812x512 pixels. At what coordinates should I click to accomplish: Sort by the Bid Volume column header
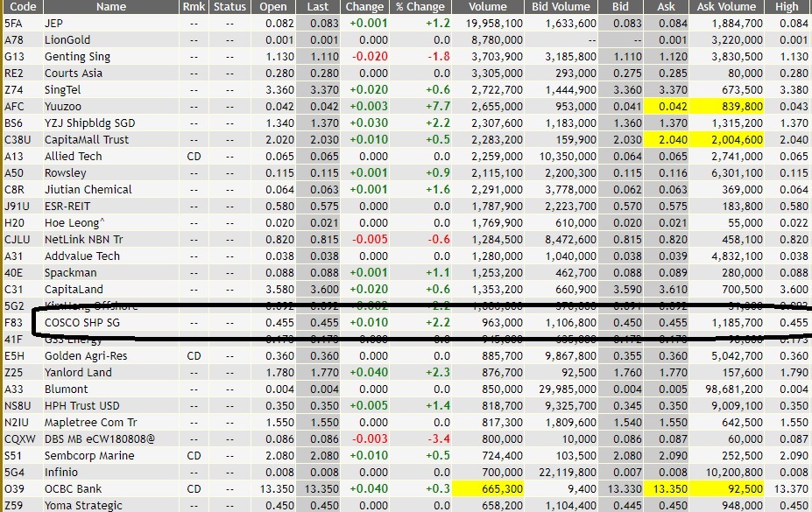click(x=561, y=7)
